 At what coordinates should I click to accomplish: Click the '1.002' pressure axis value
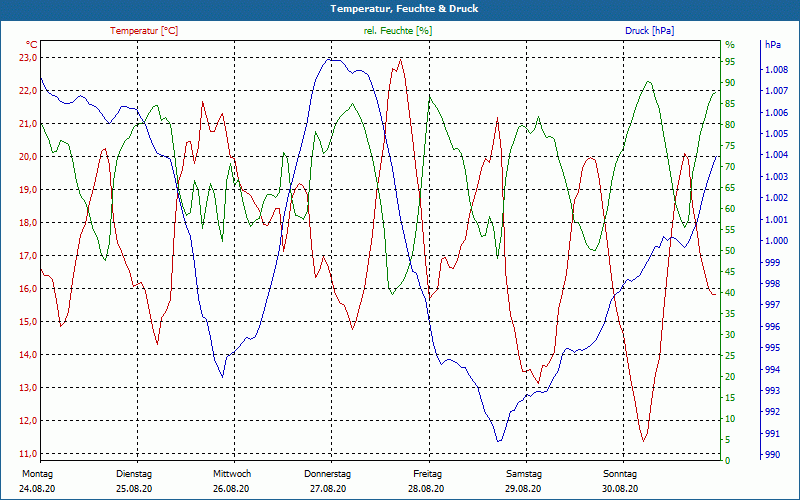pos(777,198)
